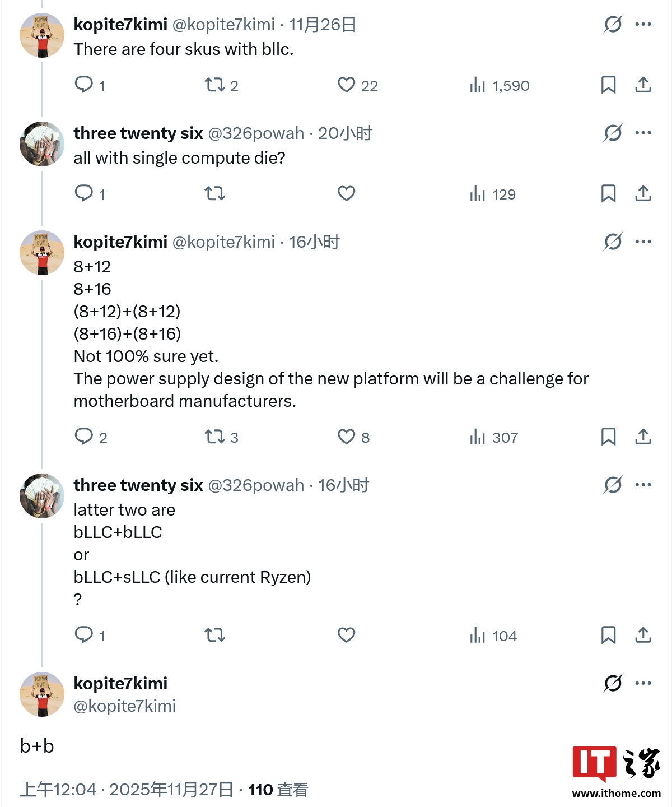Bookmark the 'latter two are bLLC+bLLC' tweet

coord(608,635)
